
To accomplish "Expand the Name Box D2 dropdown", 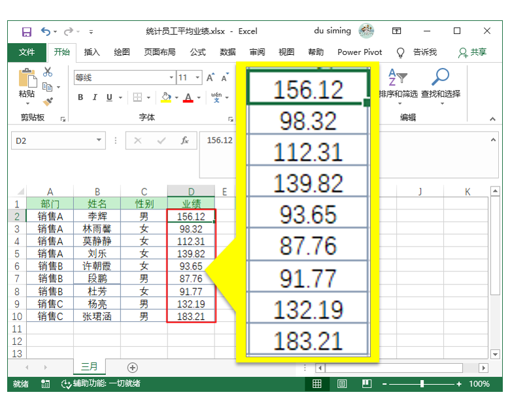I will pos(99,140).
